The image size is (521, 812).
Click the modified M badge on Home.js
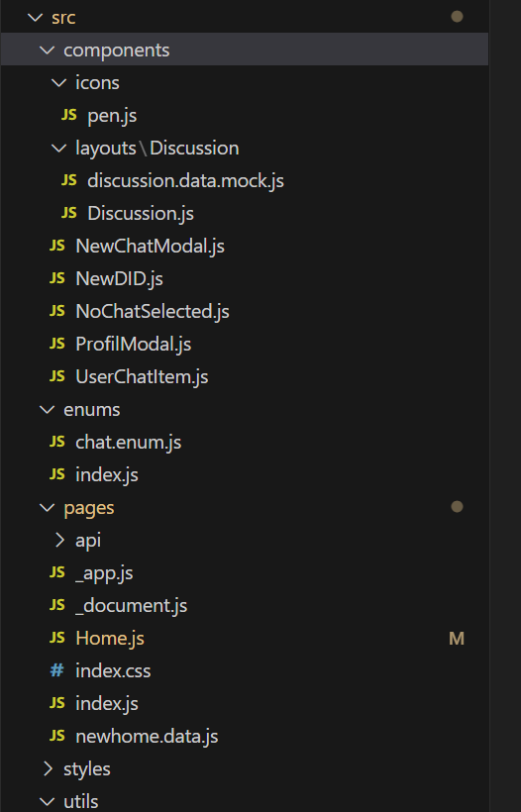(x=457, y=639)
